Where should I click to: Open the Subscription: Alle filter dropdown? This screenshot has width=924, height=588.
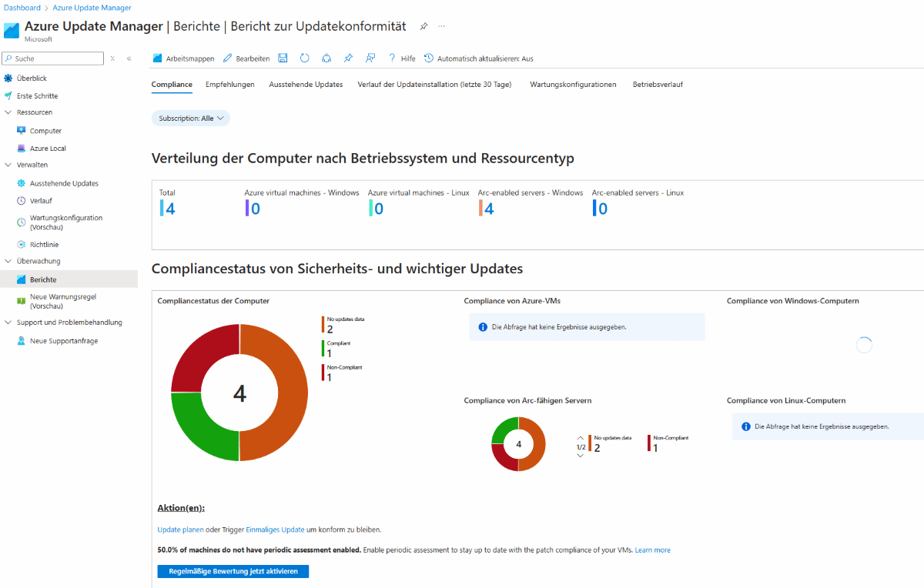click(191, 119)
